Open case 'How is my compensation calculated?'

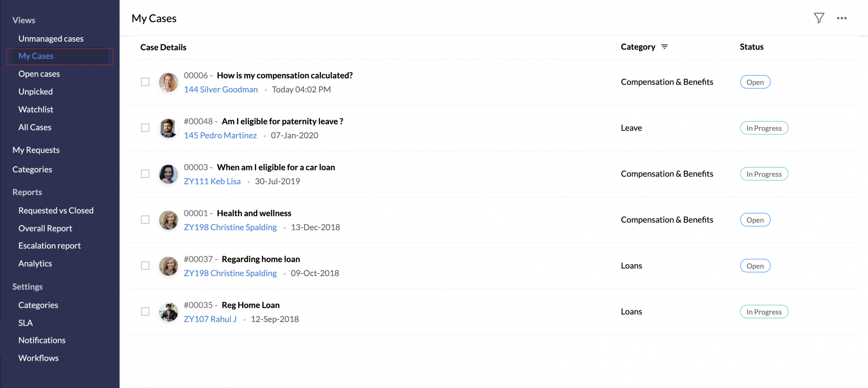pyautogui.click(x=285, y=75)
